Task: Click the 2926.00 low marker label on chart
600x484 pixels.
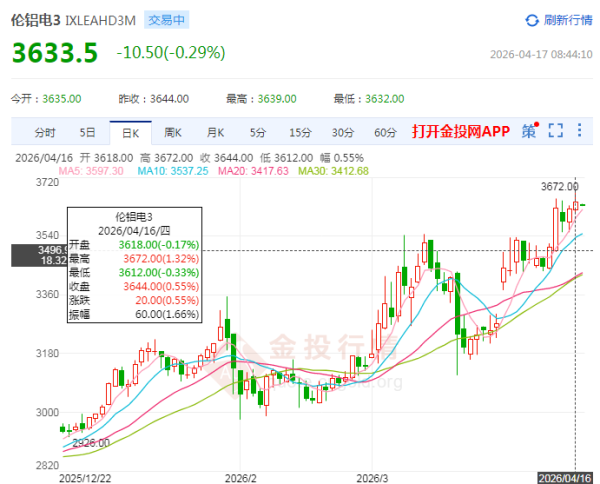Action: pyautogui.click(x=91, y=443)
